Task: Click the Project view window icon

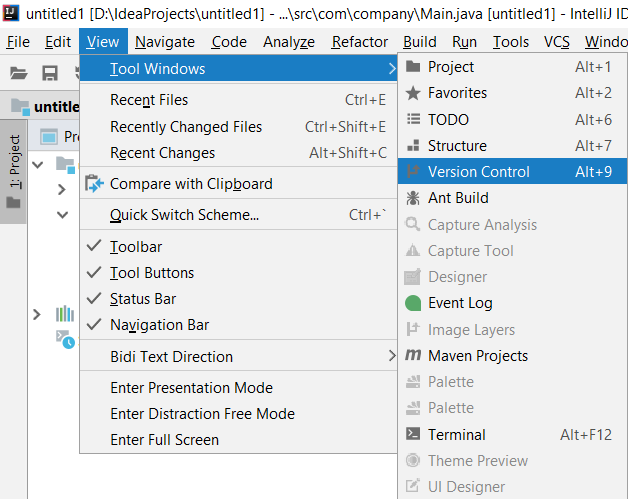Action: 49,137
